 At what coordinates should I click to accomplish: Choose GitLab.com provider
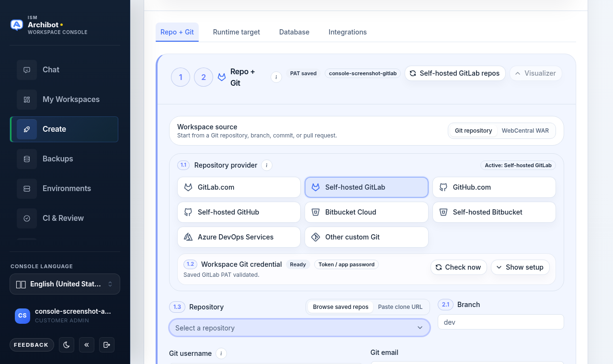click(x=239, y=187)
